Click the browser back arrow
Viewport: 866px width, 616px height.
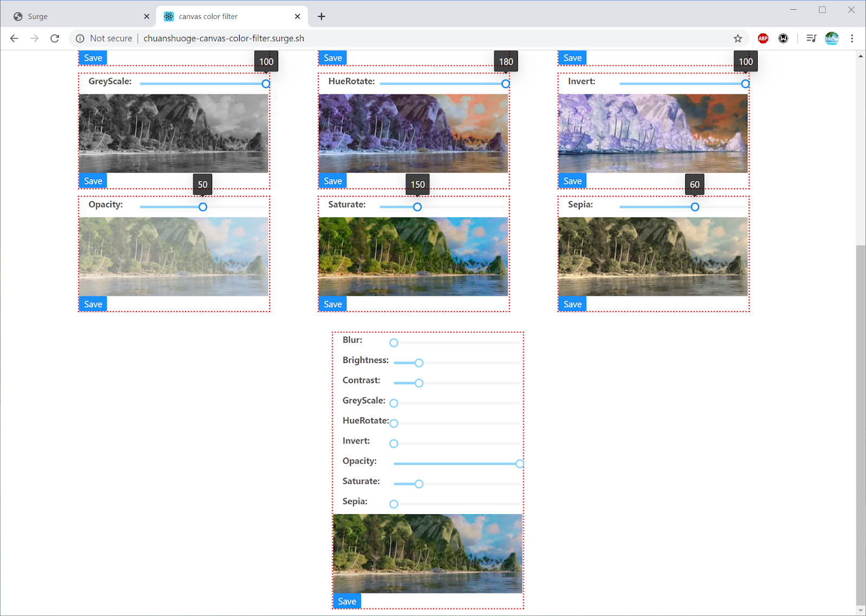(x=14, y=38)
